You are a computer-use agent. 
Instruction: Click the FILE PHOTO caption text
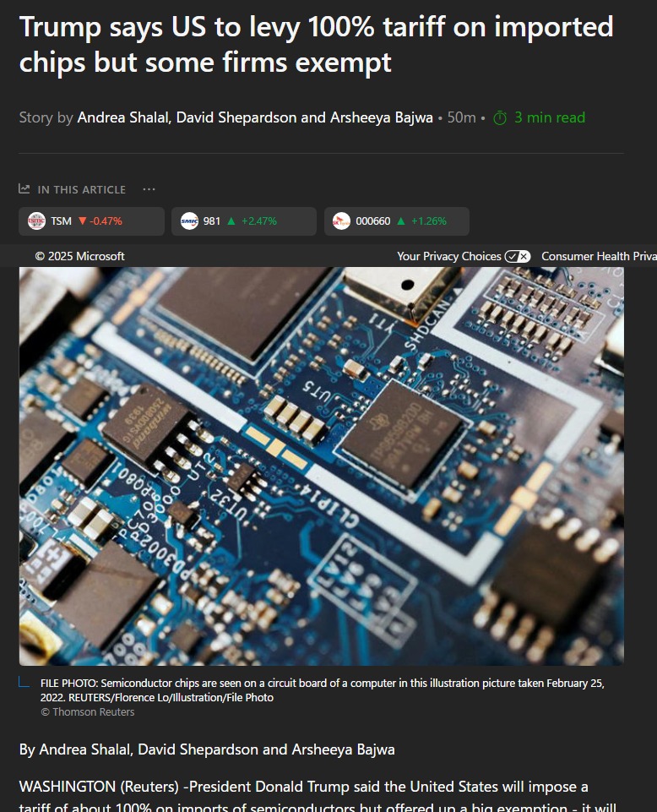coord(322,690)
